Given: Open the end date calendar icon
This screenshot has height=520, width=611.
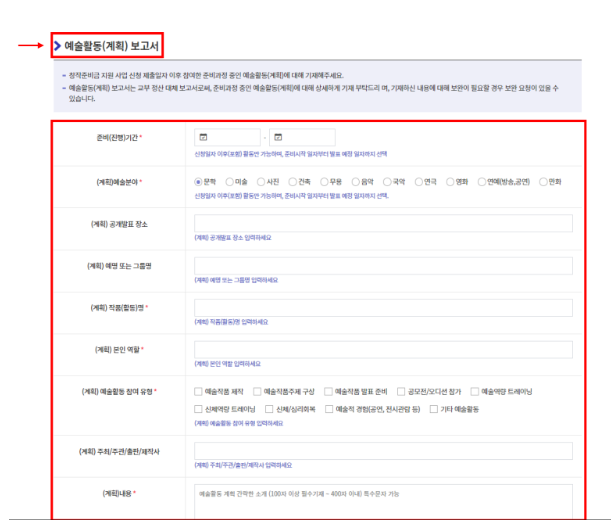Looking at the screenshot, I should [x=278, y=137].
